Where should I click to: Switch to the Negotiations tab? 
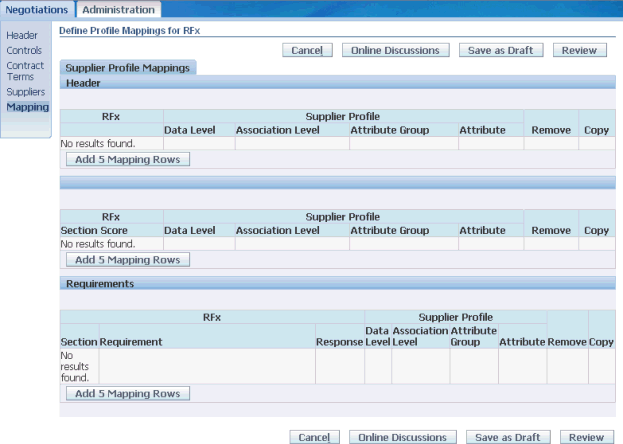37,10
